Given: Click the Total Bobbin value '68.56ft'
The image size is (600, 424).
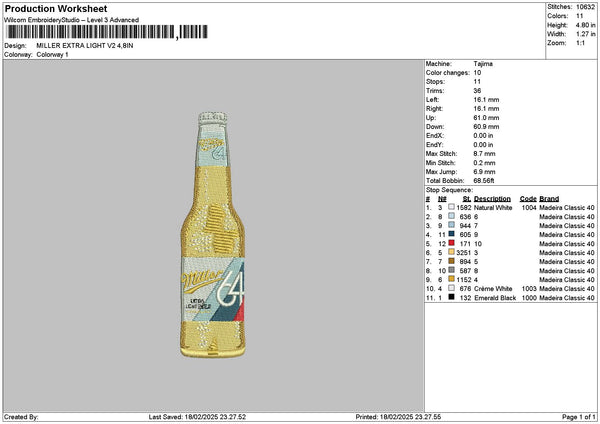Looking at the screenshot, I should pos(484,181).
